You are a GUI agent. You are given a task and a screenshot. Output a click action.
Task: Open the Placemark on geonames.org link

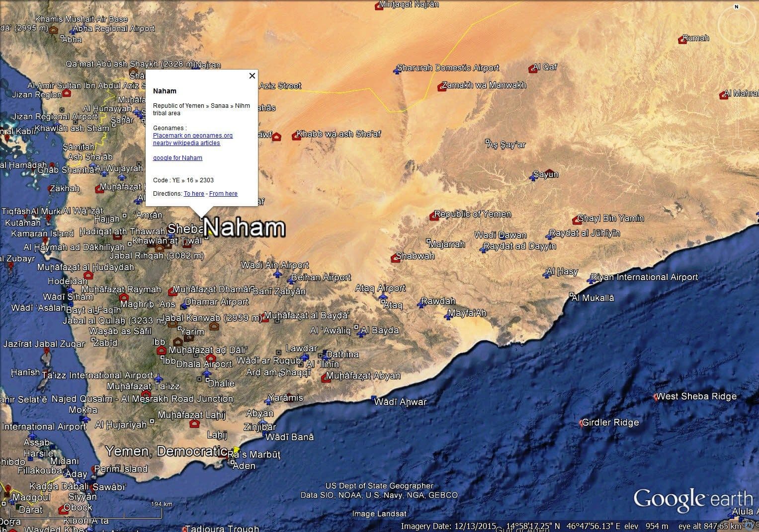pos(192,136)
